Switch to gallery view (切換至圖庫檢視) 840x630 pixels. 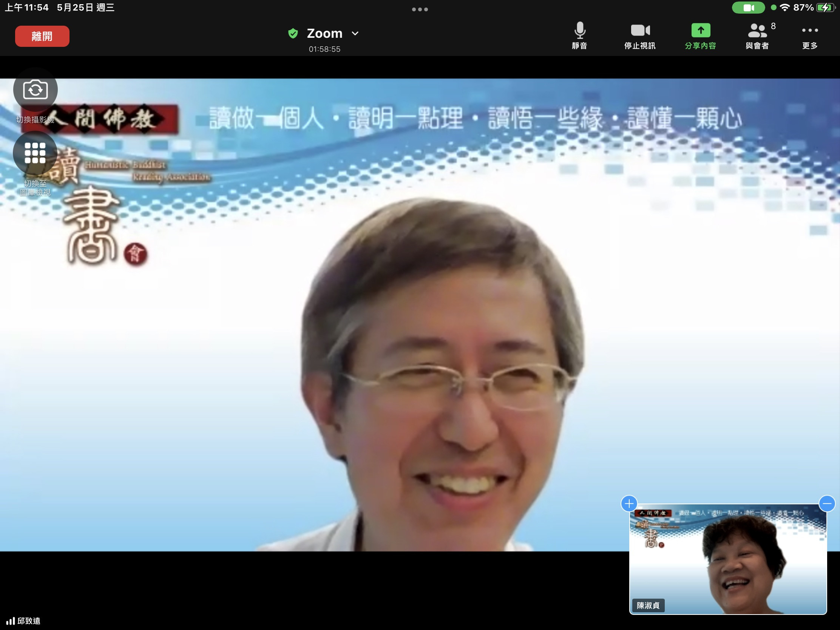coord(36,153)
